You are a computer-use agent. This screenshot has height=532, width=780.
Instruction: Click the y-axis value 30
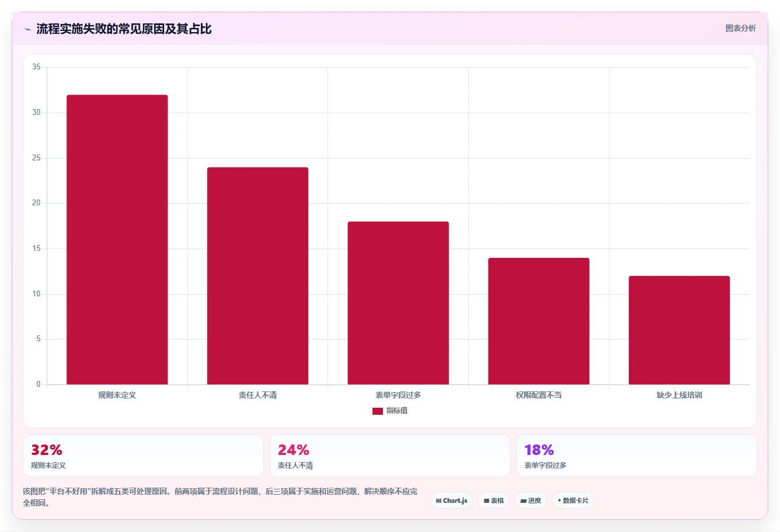click(36, 113)
